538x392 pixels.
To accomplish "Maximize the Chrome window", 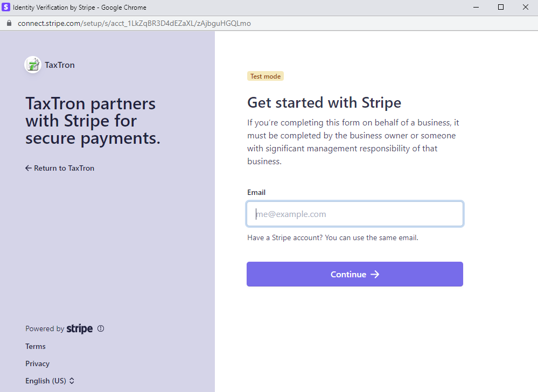I will (x=501, y=7).
